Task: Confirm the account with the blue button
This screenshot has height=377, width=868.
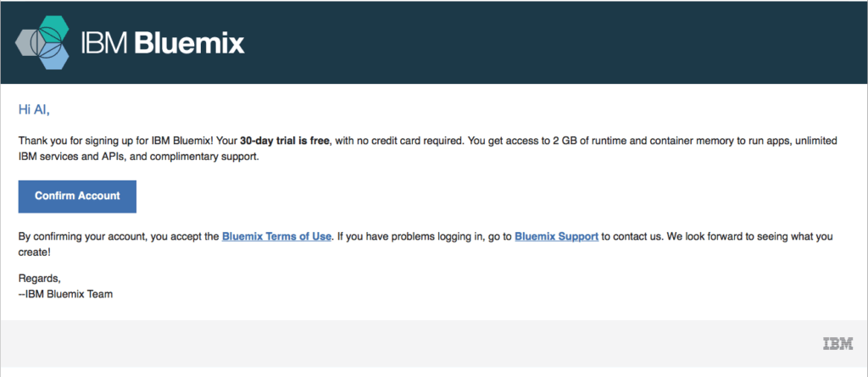Action: click(77, 196)
